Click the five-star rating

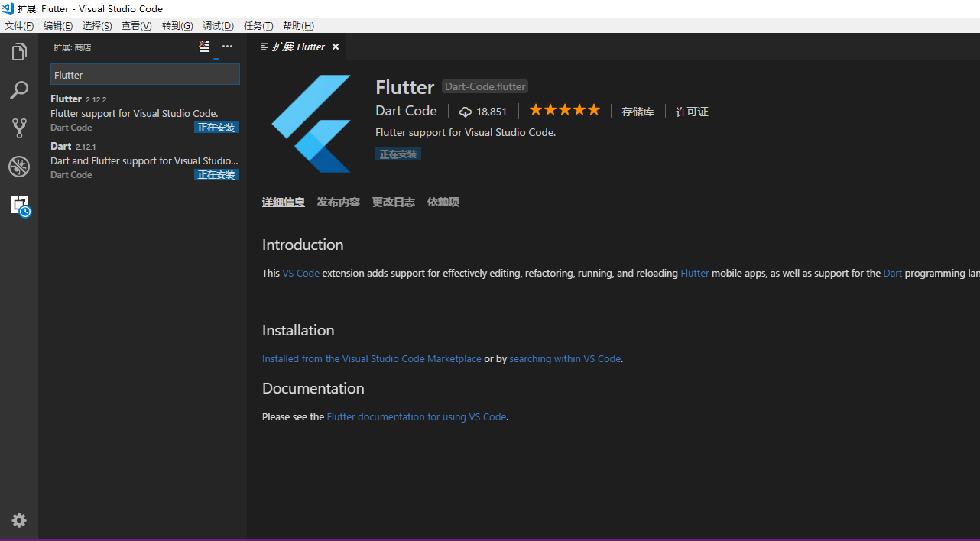[565, 110]
